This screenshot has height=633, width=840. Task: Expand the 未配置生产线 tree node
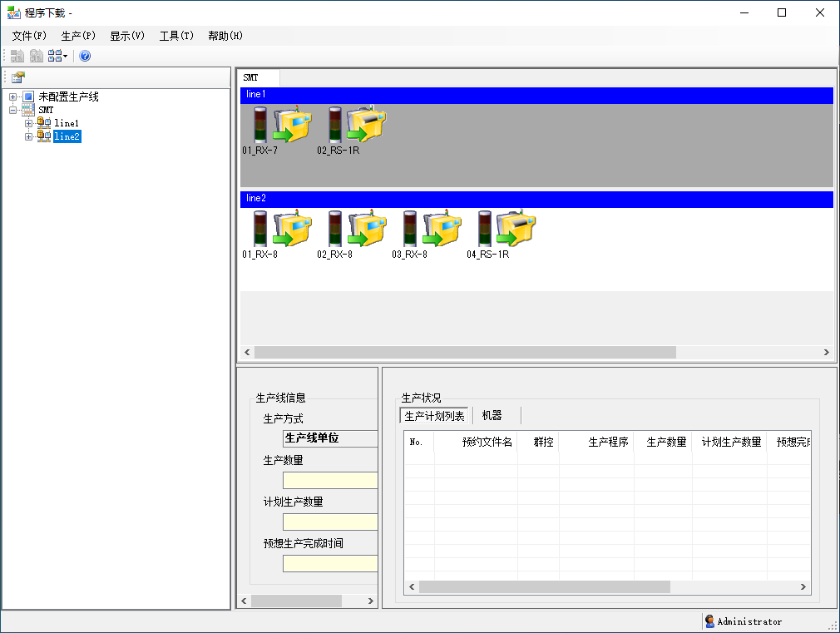12,96
